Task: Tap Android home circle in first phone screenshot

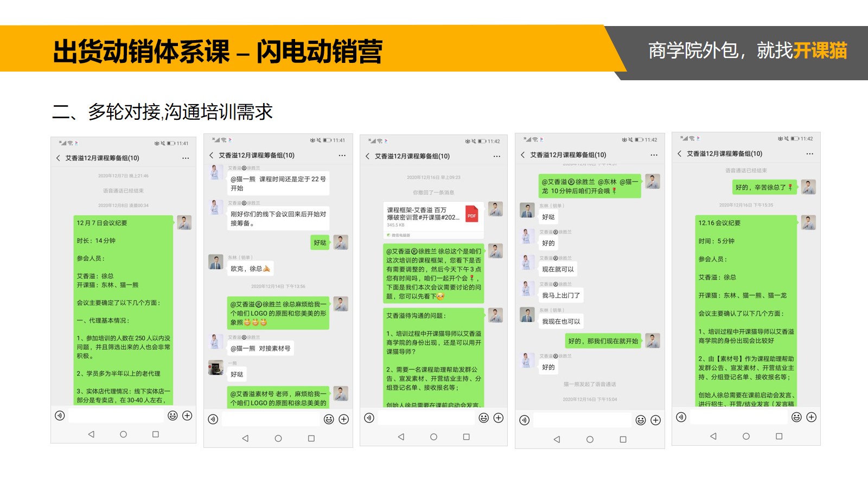Action: tap(123, 434)
